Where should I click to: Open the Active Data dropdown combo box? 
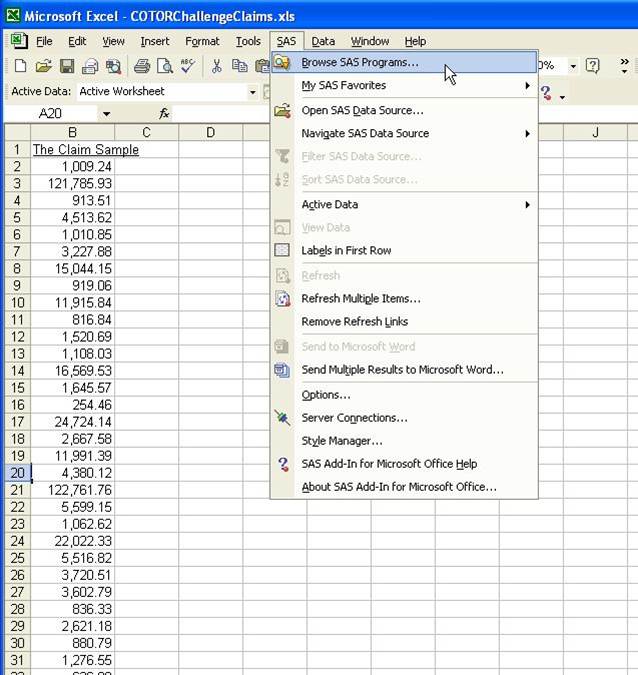click(252, 92)
